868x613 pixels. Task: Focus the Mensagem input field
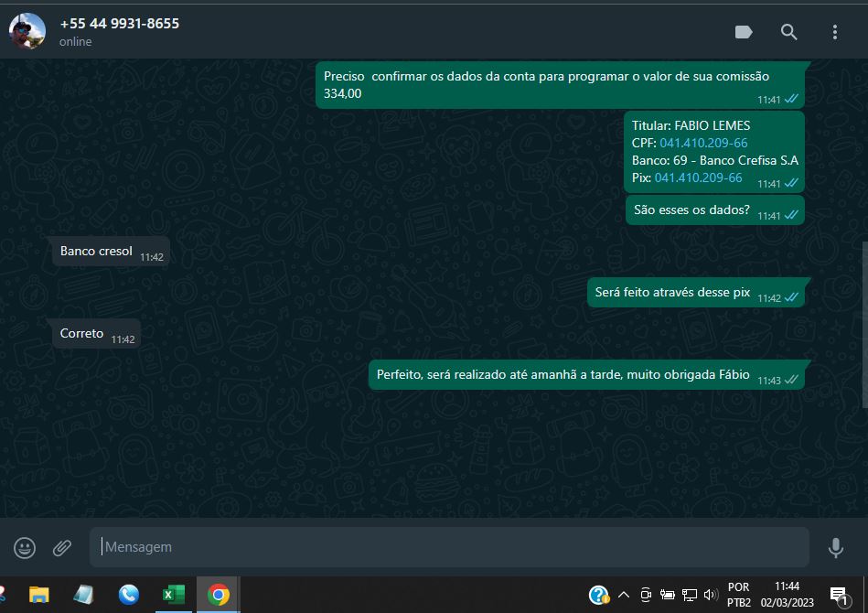click(448, 547)
